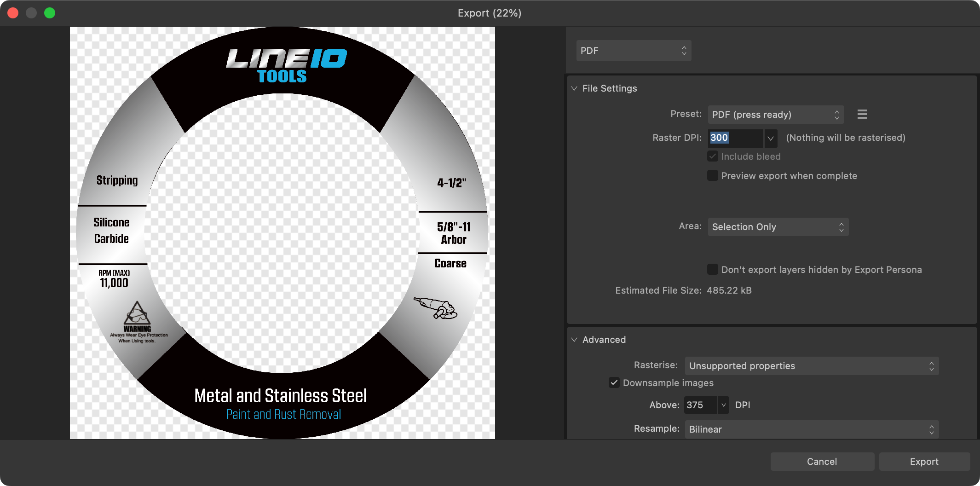The height and width of the screenshot is (486, 980).
Task: Enable Don't export layers hidden checkbox
Action: pos(713,270)
